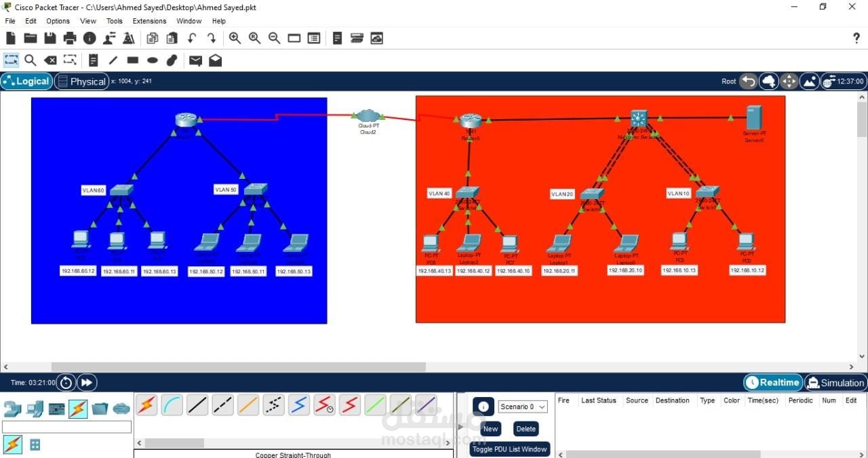Go back one level in navigation bar
Screen dimensions: 868x458
coord(748,81)
